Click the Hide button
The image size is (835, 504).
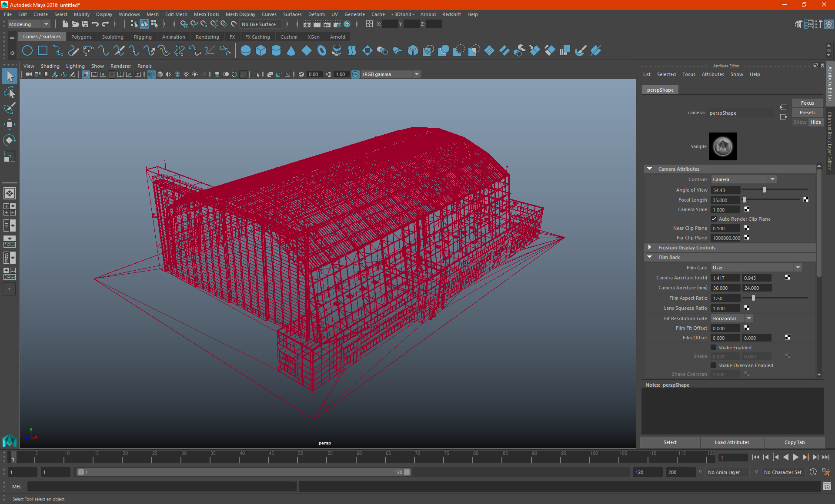coord(816,122)
